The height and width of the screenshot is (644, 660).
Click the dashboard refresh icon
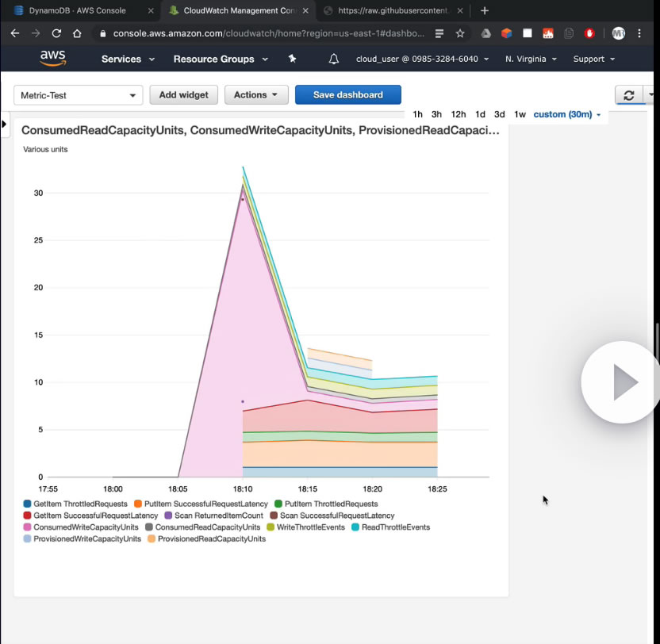628,95
